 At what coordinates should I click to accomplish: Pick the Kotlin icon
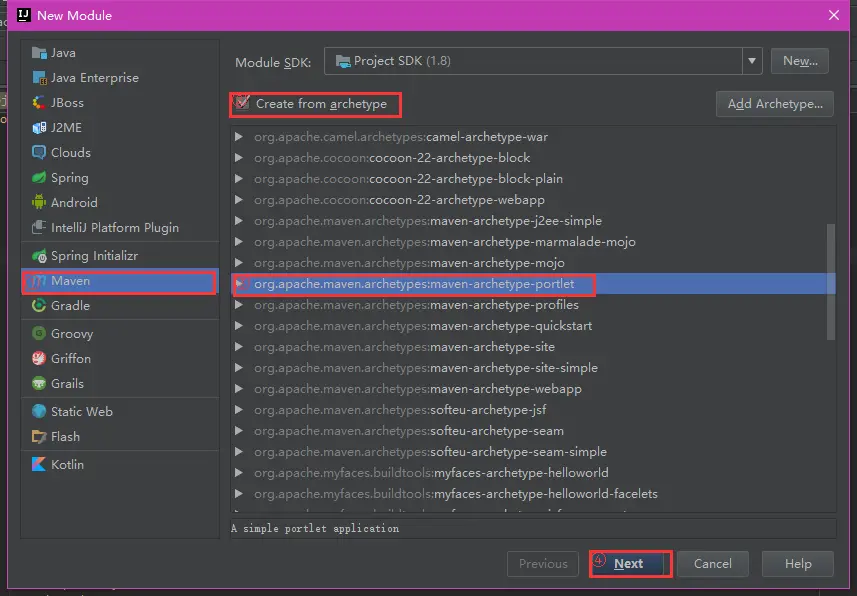pyautogui.click(x=39, y=464)
